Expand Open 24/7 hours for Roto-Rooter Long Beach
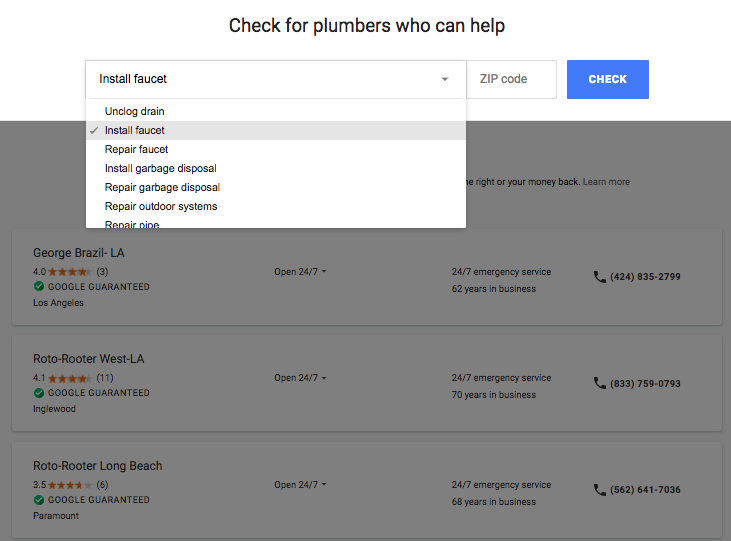The height and width of the screenshot is (541, 731). 300,485
